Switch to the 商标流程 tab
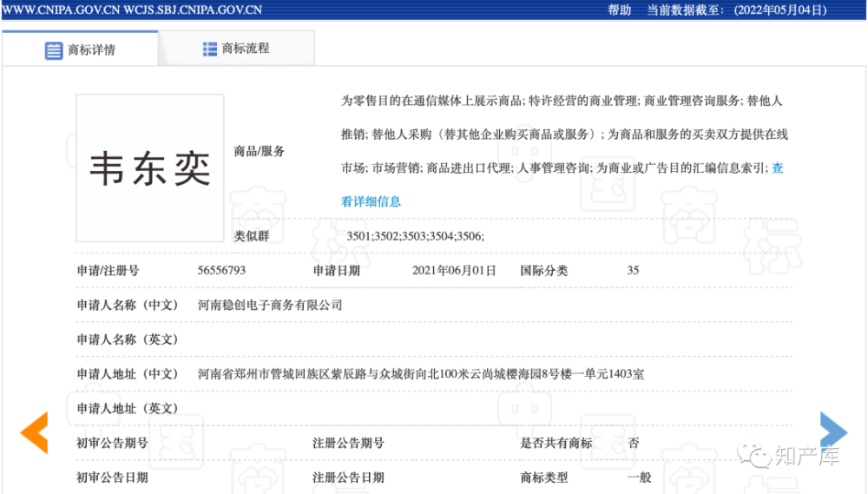The image size is (868, 494). click(236, 49)
